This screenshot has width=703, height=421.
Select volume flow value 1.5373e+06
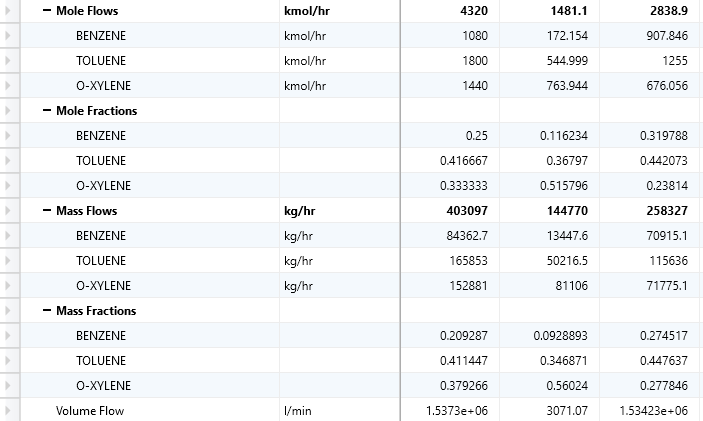[x=456, y=411]
